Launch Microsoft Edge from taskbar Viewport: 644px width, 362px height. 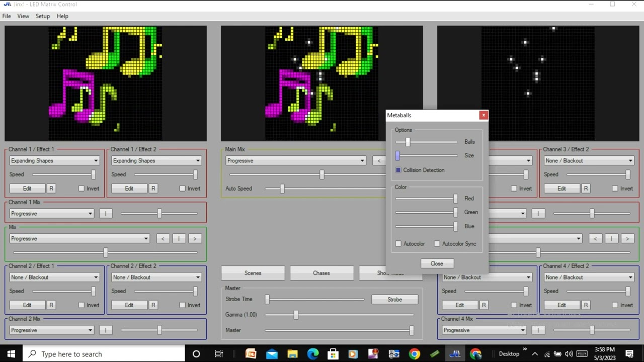312,354
